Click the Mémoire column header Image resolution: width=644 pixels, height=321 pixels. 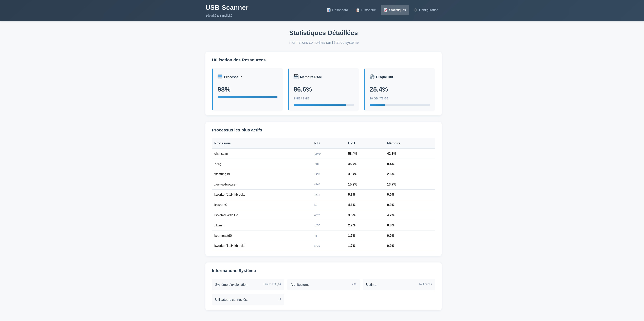pos(393,143)
